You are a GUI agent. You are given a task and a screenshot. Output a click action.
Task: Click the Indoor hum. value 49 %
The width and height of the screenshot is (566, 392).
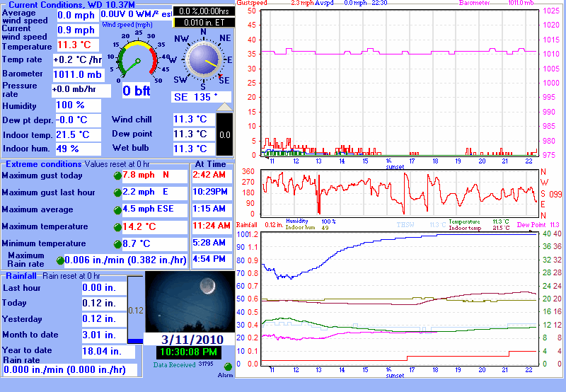[79, 149]
